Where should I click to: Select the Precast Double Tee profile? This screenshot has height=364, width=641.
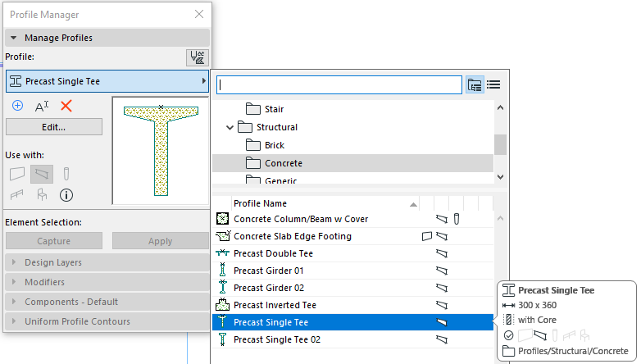[x=353, y=253]
